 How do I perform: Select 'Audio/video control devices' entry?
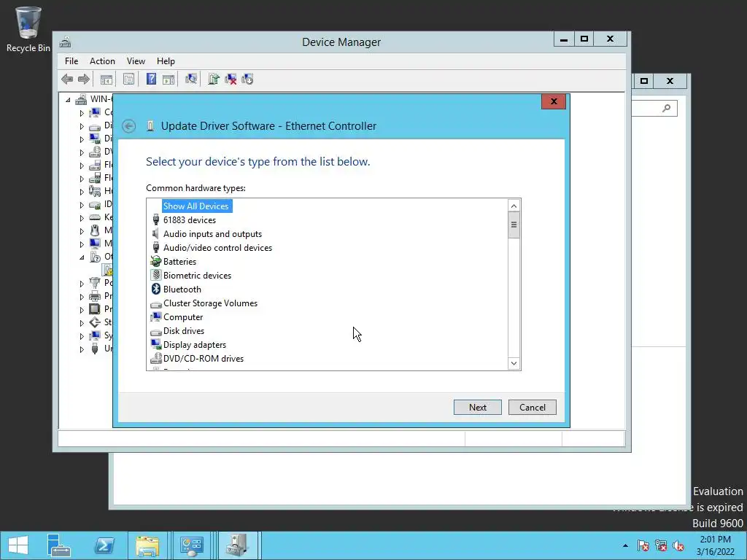point(217,248)
